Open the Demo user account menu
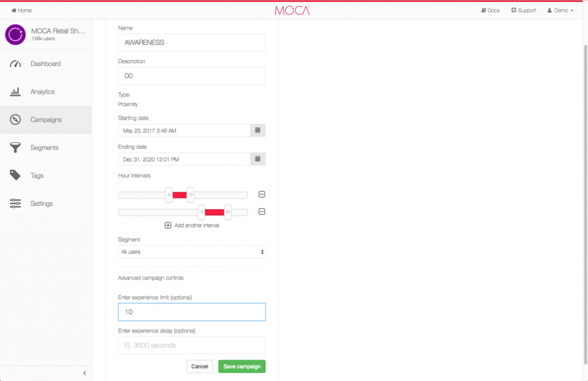588x381 pixels. (559, 10)
